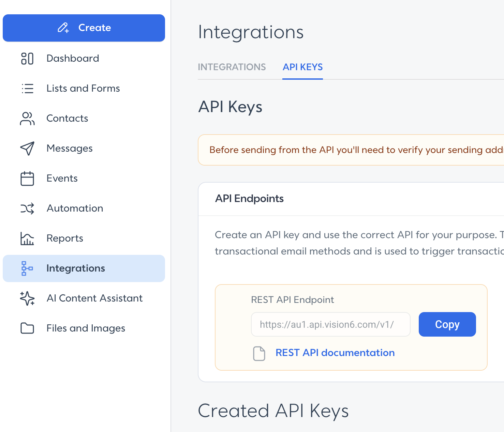Screen dimensions: 504x432
Task: Switch to the INTEGRATIONS tab
Action: (232, 67)
